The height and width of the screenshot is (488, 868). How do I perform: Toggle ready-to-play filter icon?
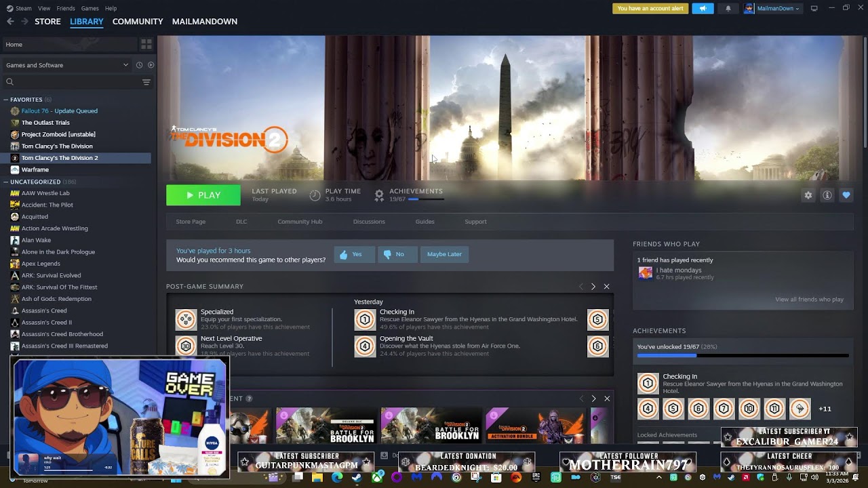tap(151, 65)
